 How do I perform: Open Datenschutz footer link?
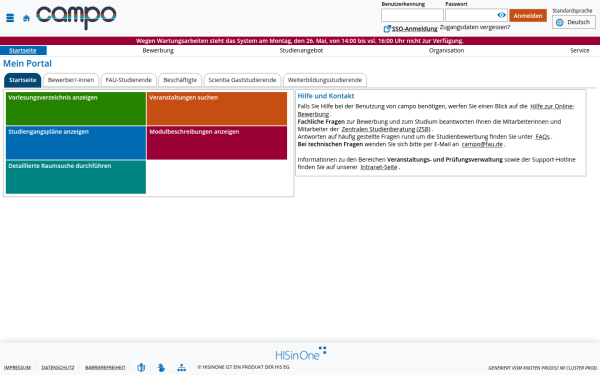[58, 368]
